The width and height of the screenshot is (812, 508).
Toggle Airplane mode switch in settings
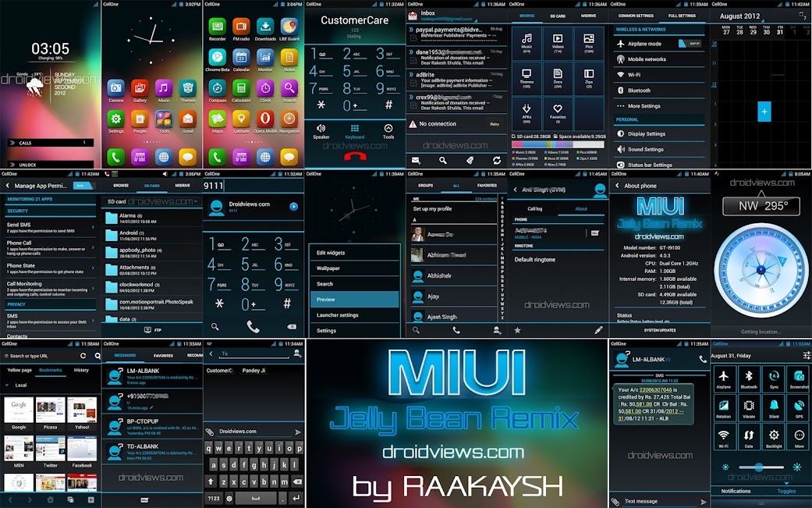point(690,44)
